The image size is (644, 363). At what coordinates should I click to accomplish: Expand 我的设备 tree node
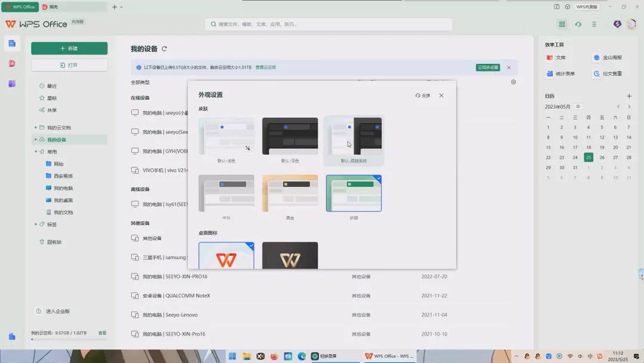(36, 140)
